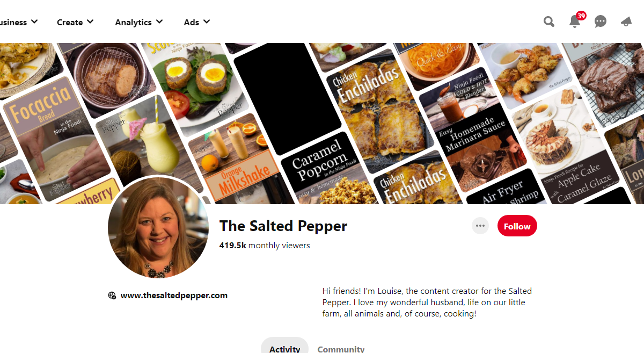Open the Analytics dropdown menu
Screen dimensions: 644x353
pos(139,22)
